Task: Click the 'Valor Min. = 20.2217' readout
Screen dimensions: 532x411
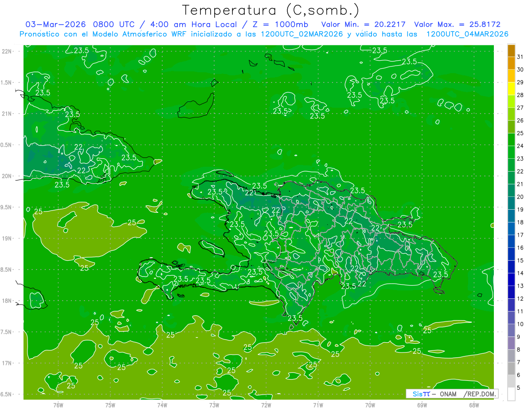Action: 364,24
